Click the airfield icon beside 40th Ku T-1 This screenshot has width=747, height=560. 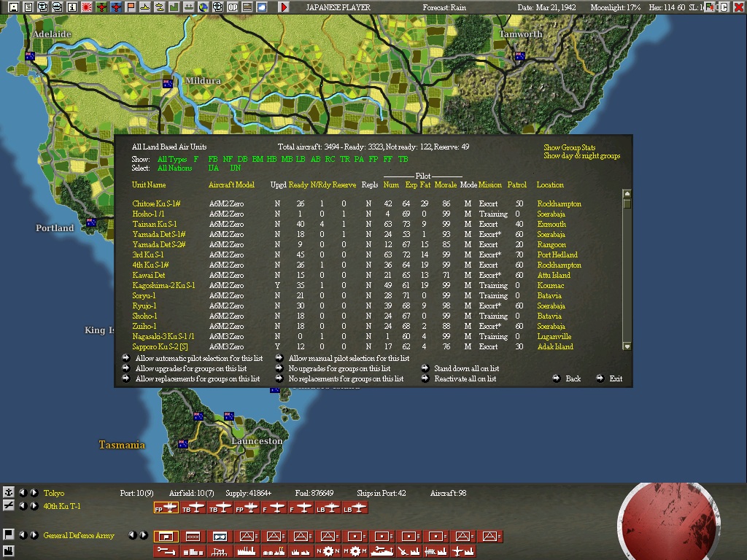[x=9, y=505]
